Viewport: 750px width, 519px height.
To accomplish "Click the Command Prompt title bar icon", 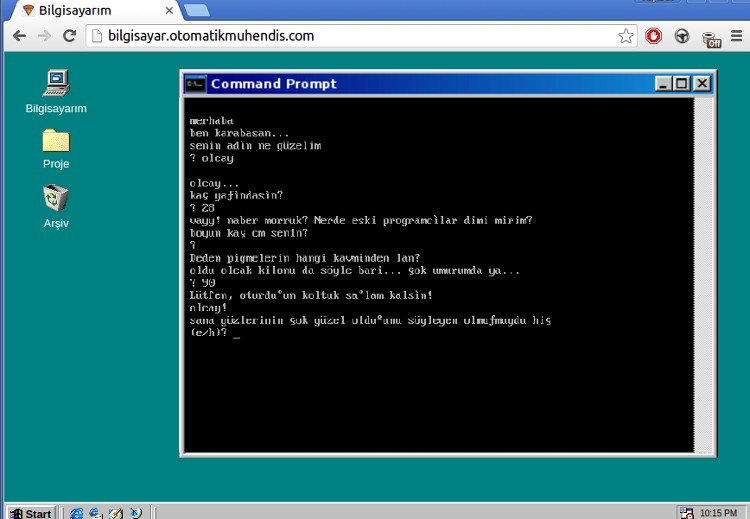I will tap(196, 84).
